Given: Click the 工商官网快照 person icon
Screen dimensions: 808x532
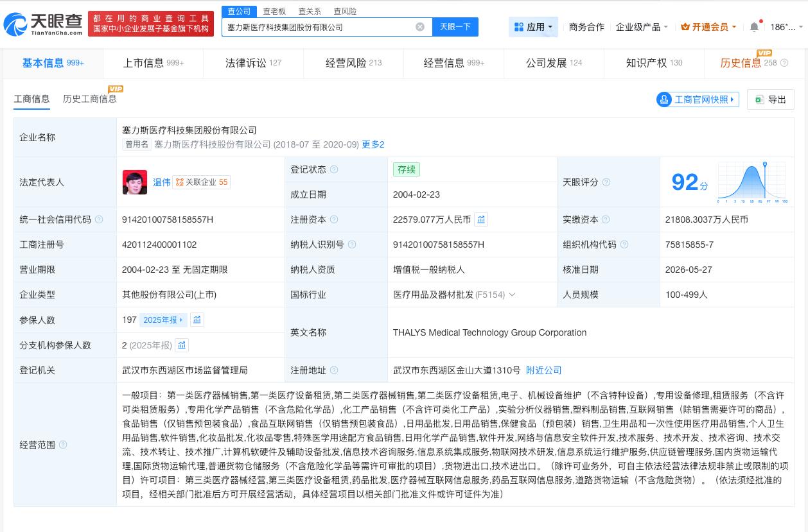Looking at the screenshot, I should (664, 99).
